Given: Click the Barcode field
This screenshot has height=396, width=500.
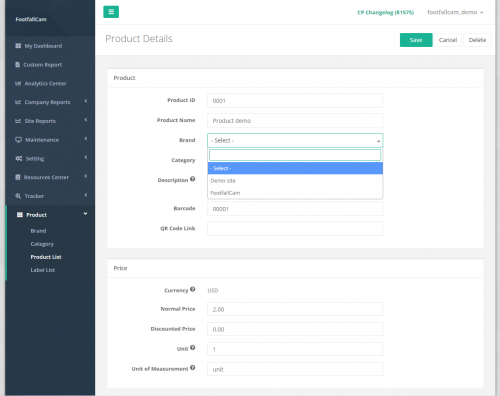Looking at the screenshot, I should click(295, 209).
